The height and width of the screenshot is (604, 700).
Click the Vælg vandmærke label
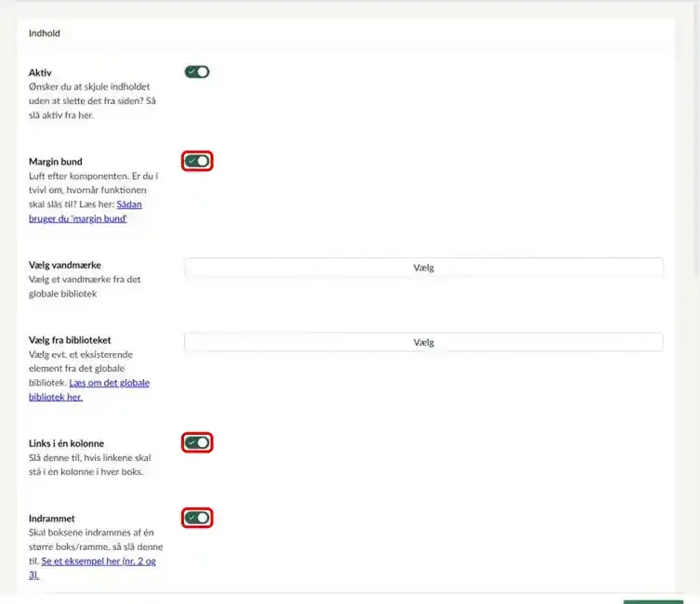(x=65, y=265)
